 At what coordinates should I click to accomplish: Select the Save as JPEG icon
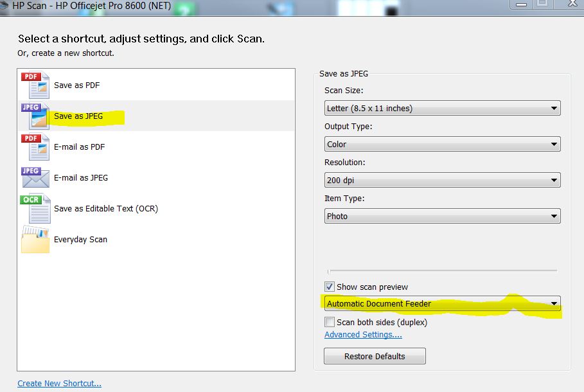[35, 116]
